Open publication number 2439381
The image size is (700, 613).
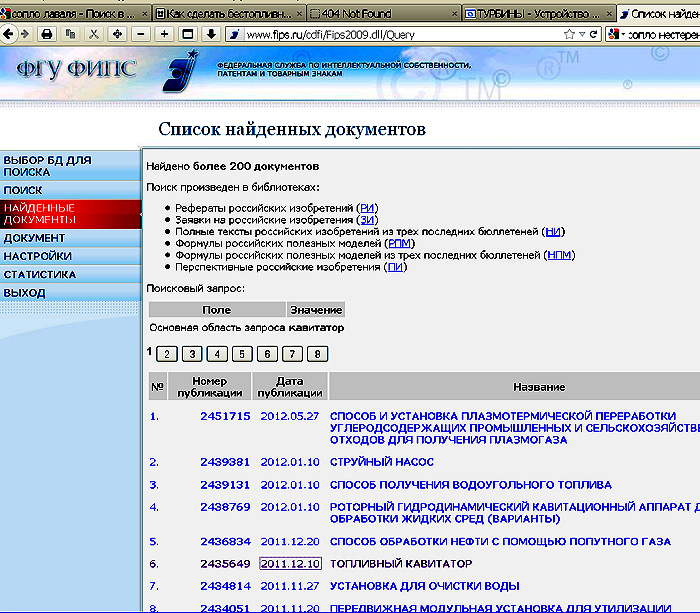[x=225, y=462]
